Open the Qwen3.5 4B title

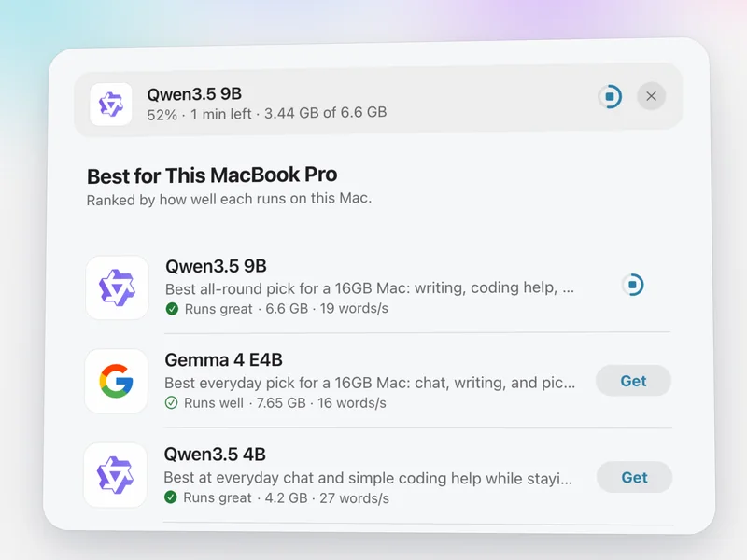point(215,455)
